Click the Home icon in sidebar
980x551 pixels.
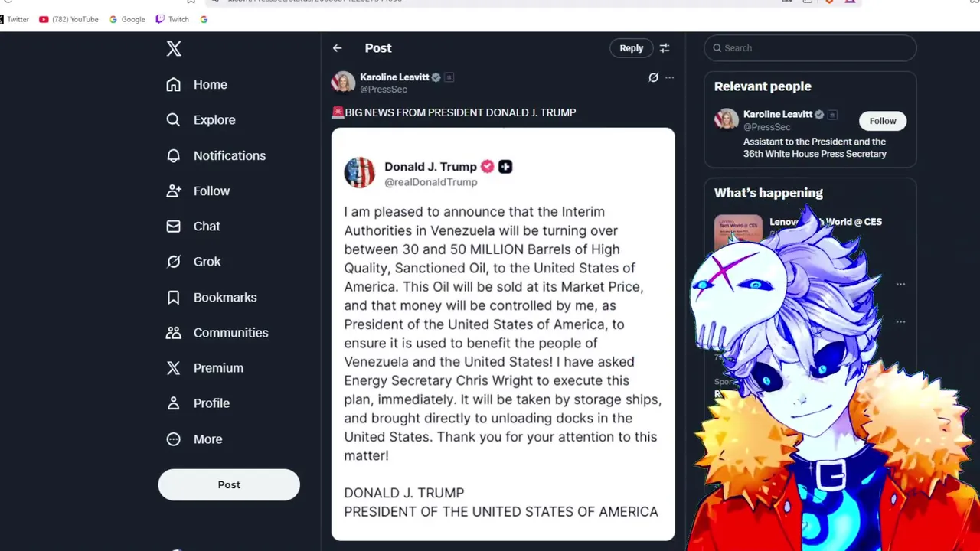click(174, 84)
